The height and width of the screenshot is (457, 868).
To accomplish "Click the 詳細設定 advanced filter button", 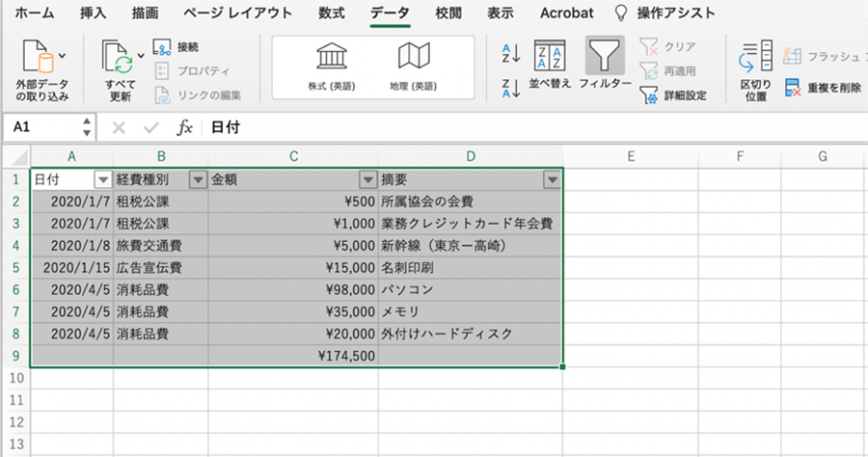I will [673, 94].
